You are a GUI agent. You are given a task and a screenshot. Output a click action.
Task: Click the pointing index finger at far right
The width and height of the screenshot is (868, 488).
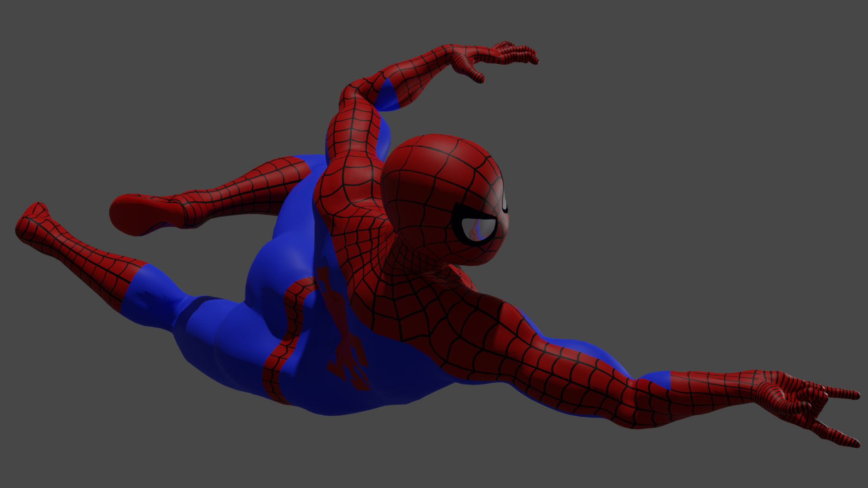[x=843, y=394]
